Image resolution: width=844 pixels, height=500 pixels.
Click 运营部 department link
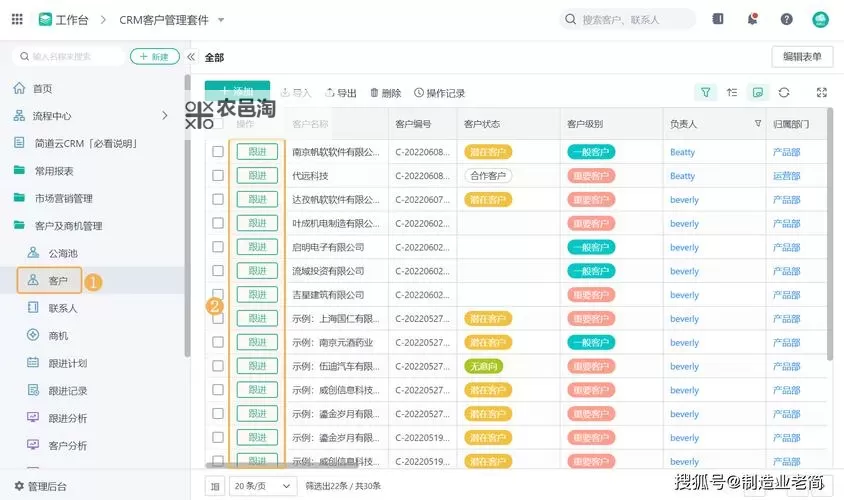[786, 176]
